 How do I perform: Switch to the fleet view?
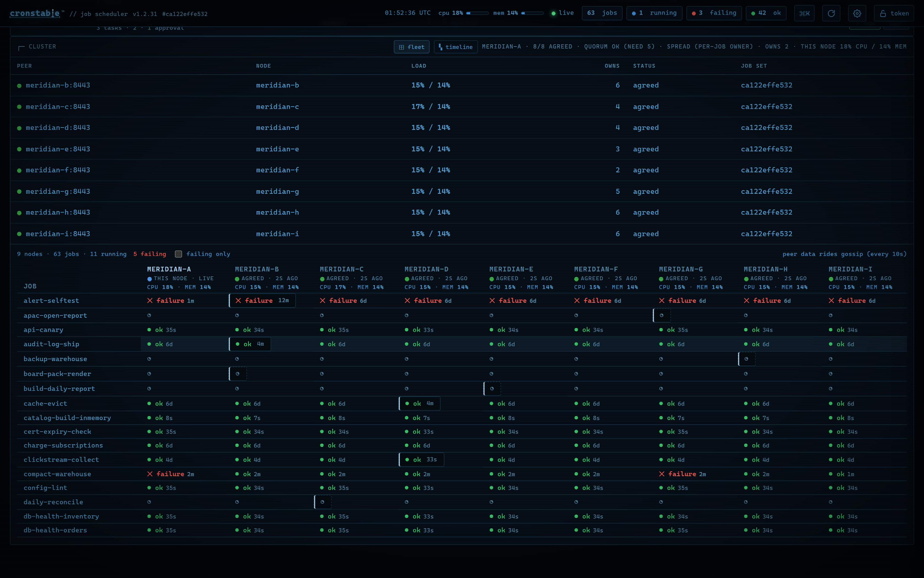(x=412, y=47)
